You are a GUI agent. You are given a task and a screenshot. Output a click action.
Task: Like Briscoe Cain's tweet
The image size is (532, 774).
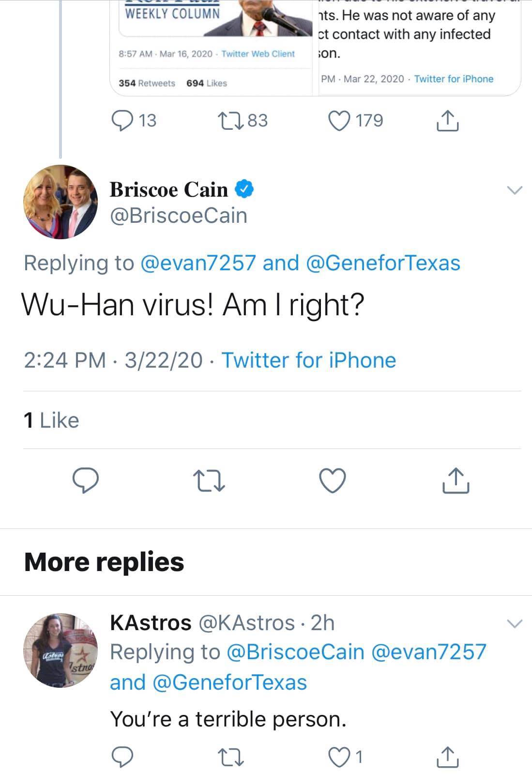pyautogui.click(x=333, y=480)
